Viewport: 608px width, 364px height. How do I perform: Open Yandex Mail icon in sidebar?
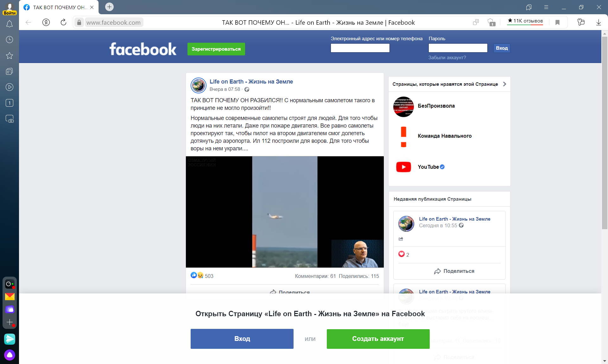[x=10, y=297]
